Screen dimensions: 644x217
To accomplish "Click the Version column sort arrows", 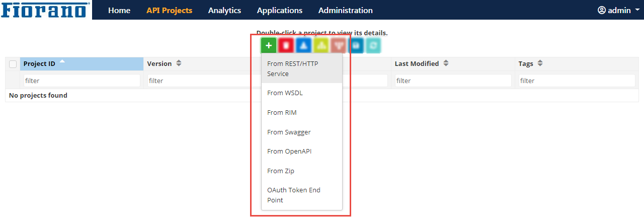I will [x=179, y=64].
